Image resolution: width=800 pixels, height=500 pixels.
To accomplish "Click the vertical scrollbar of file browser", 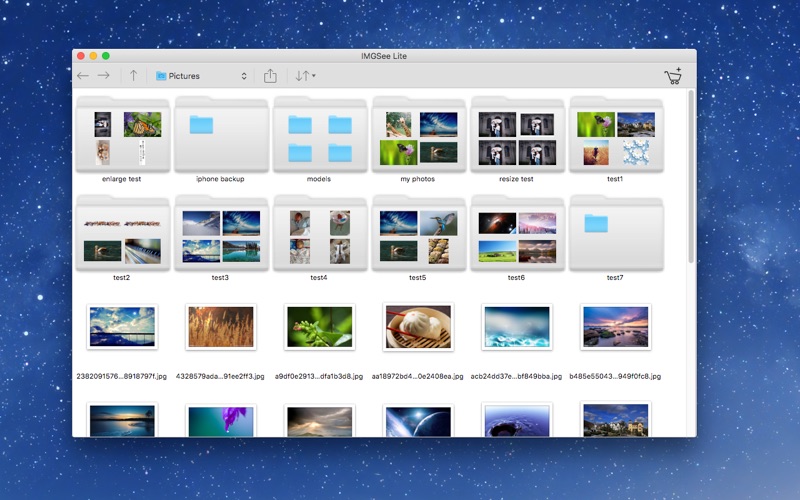I will (x=691, y=180).
